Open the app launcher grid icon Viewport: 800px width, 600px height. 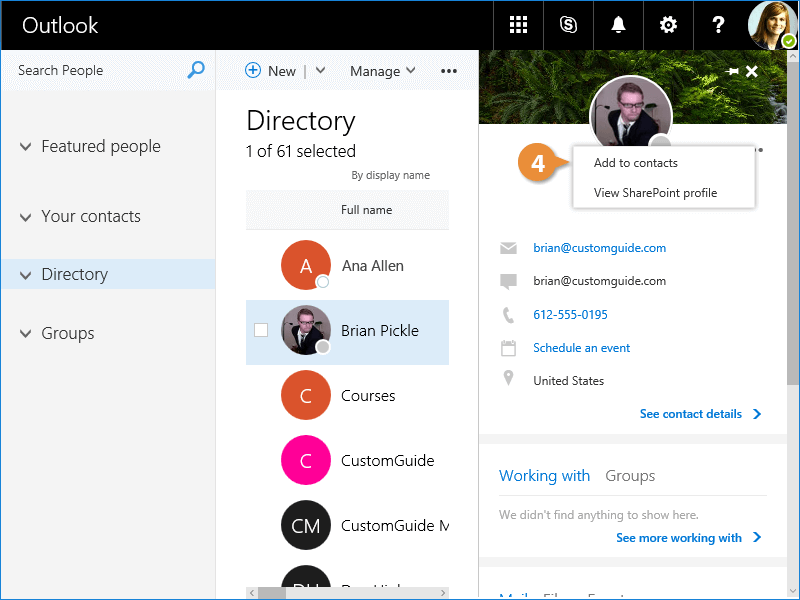pos(518,25)
